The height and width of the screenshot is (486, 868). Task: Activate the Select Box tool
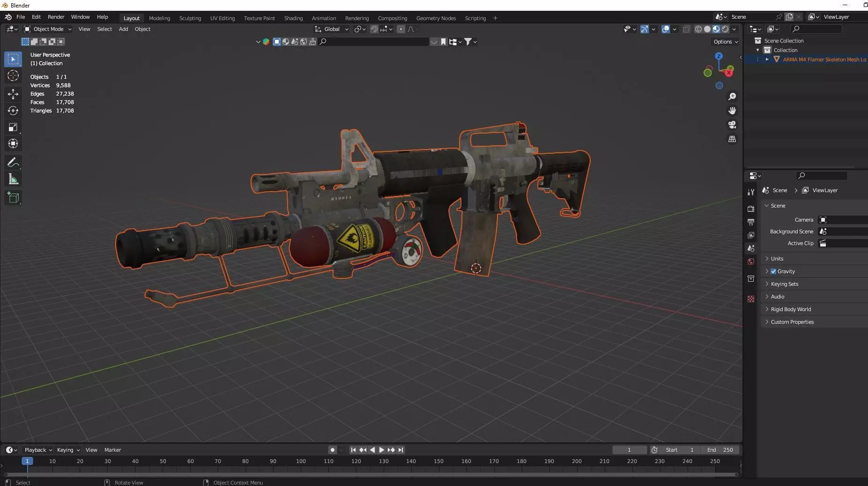pyautogui.click(x=13, y=59)
